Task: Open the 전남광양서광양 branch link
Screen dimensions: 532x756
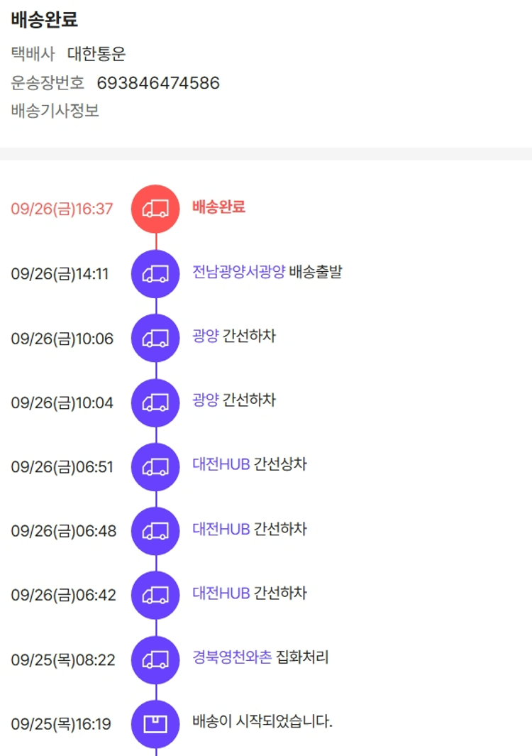Action: [x=238, y=271]
